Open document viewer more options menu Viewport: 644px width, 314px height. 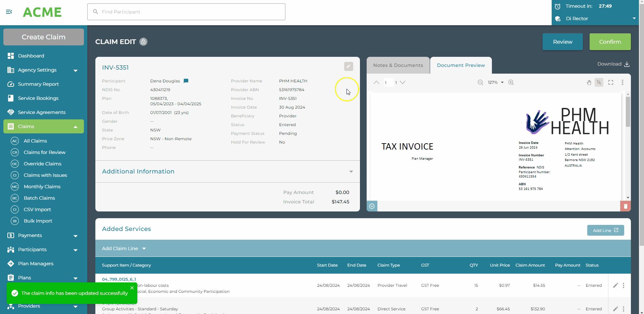click(x=622, y=82)
